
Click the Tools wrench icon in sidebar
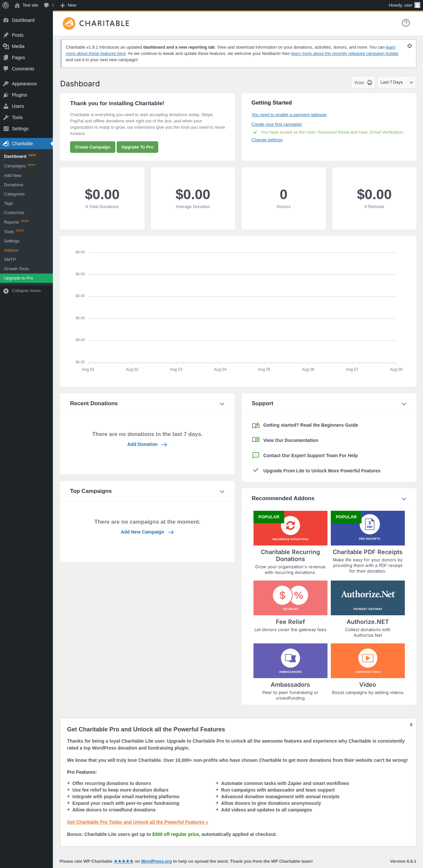(6, 117)
